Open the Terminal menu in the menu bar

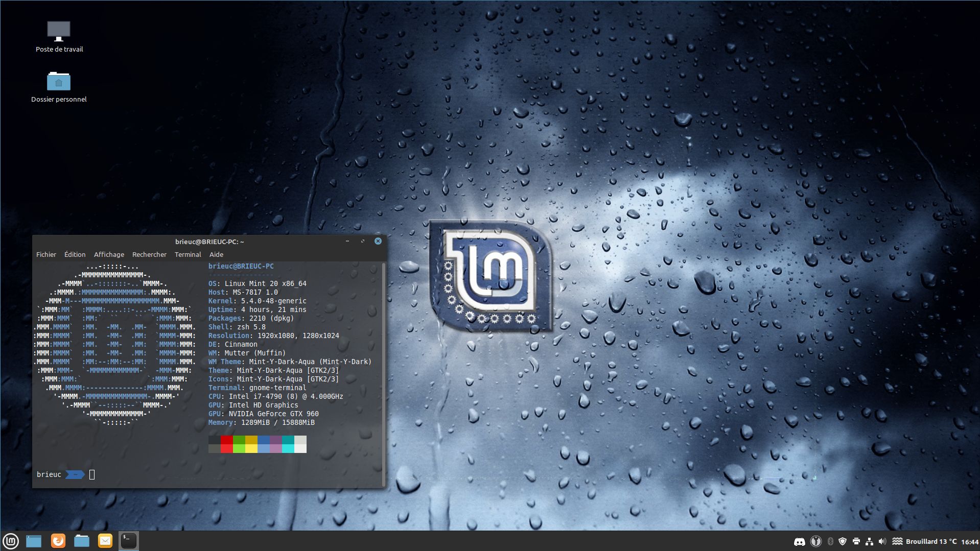click(188, 254)
